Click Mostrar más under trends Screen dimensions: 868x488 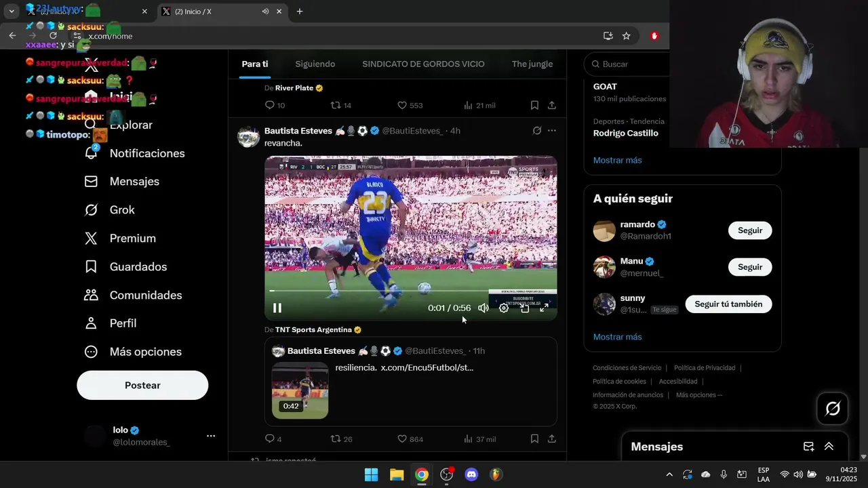click(617, 160)
